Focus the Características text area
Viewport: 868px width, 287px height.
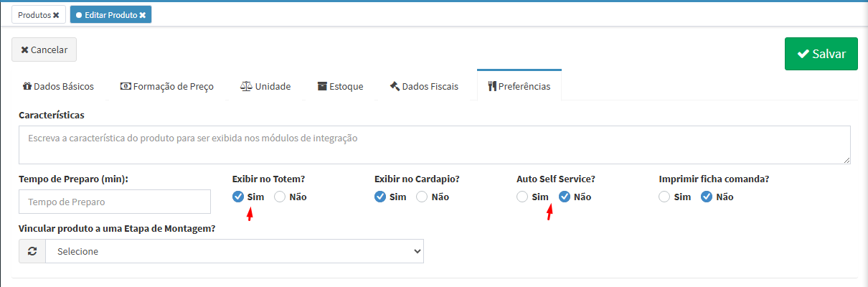tap(434, 145)
